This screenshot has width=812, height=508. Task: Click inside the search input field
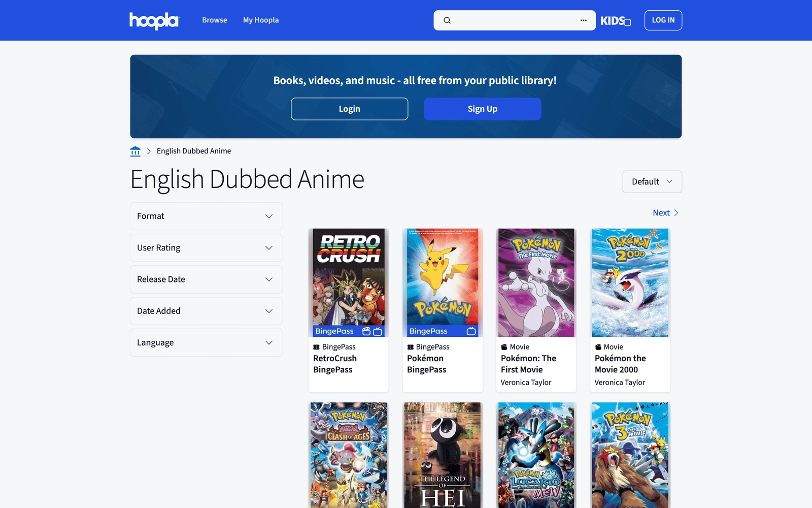tap(515, 20)
